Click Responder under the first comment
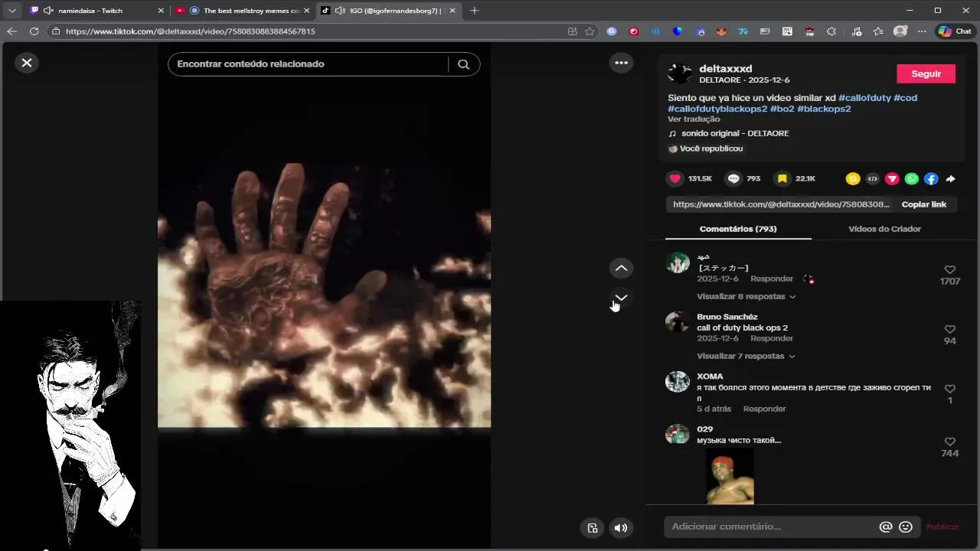Viewport: 980px width, 551px height. tap(772, 279)
